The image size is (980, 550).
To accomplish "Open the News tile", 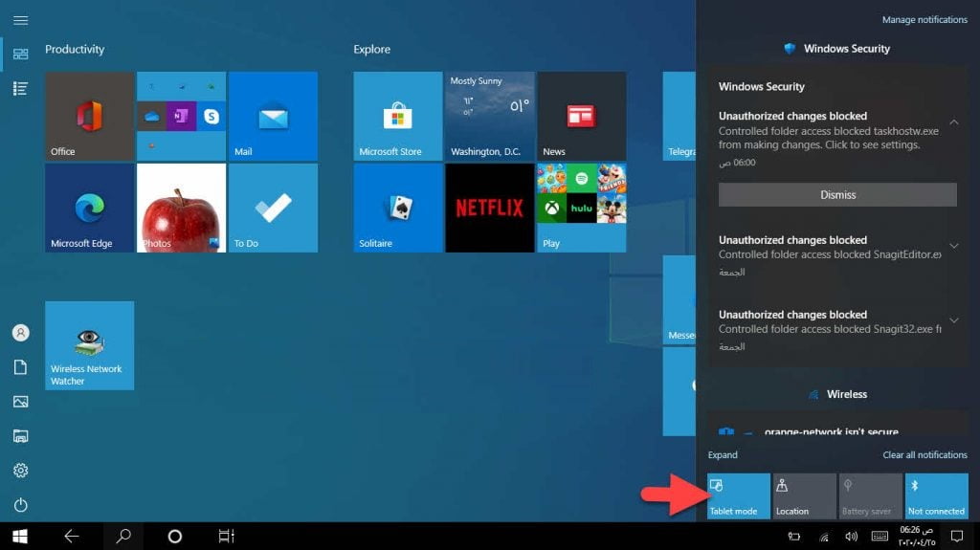I will click(x=581, y=117).
